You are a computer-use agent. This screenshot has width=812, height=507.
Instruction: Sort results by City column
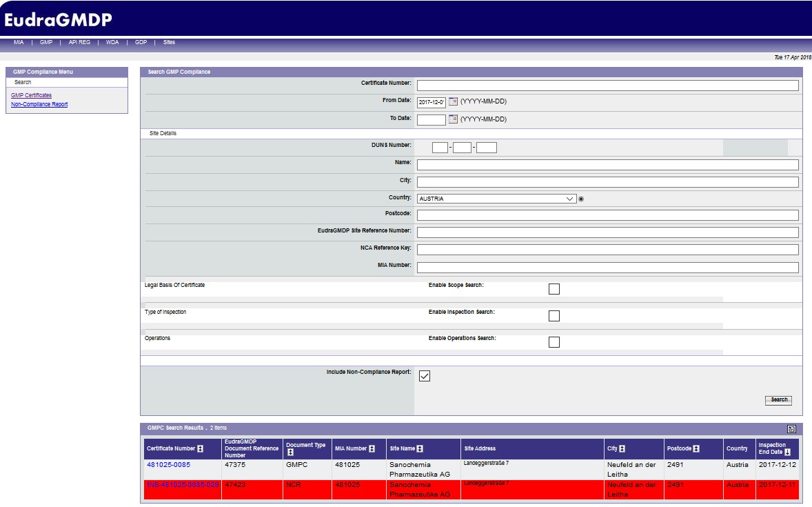click(x=622, y=449)
